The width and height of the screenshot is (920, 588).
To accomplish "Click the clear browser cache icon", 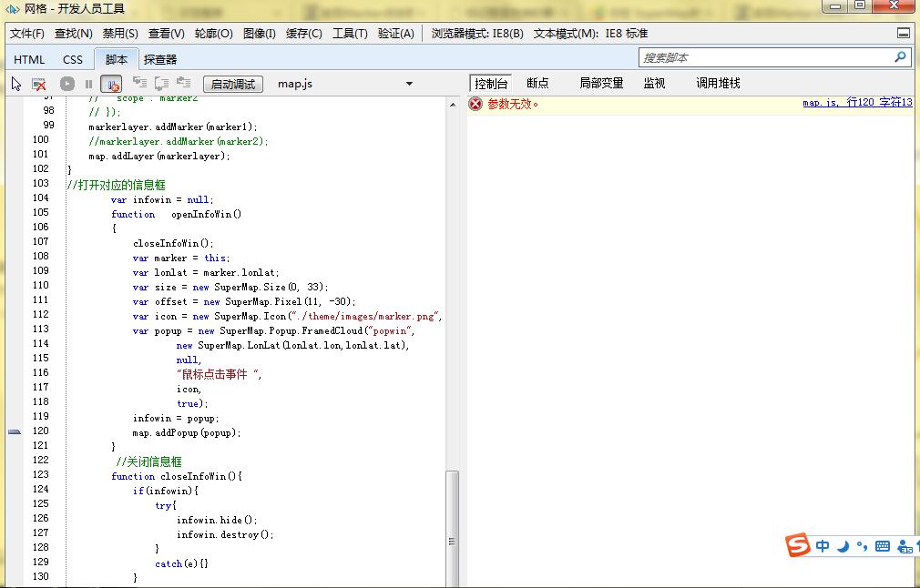I will (x=39, y=84).
